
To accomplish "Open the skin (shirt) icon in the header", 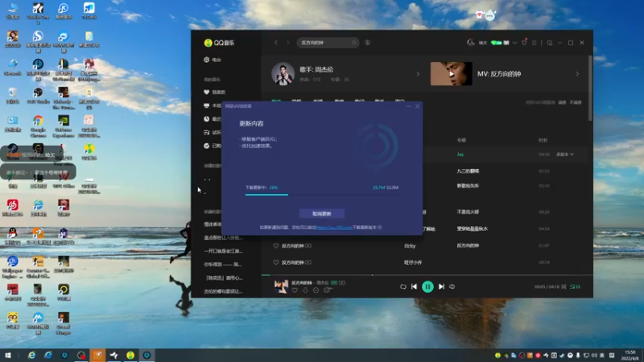I will tap(524, 43).
